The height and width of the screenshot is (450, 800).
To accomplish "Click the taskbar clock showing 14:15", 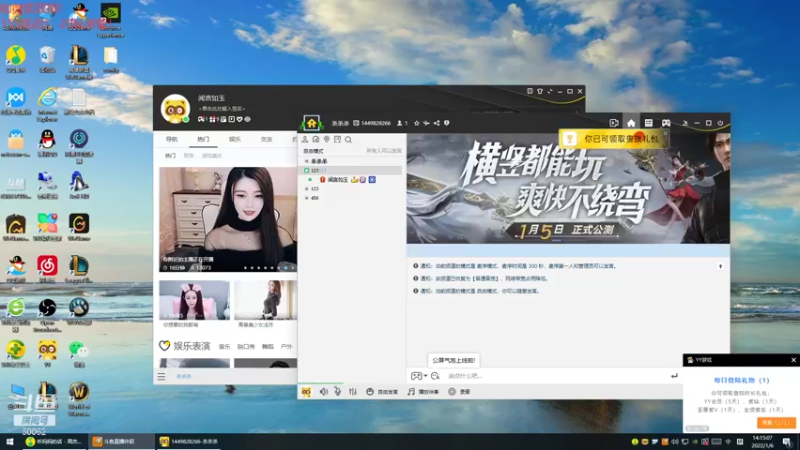I will pyautogui.click(x=762, y=441).
